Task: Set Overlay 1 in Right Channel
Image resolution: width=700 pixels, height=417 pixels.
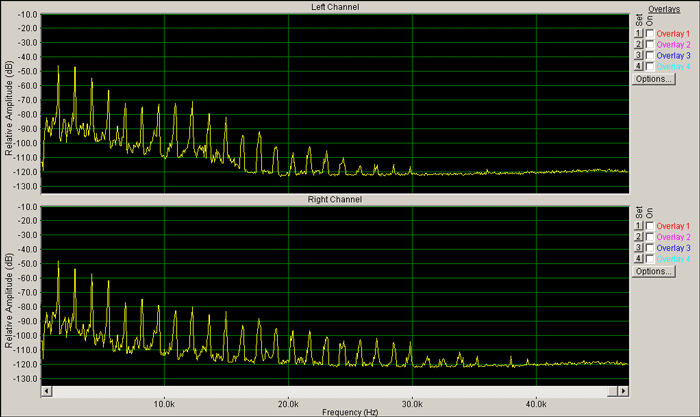Action: (x=638, y=226)
